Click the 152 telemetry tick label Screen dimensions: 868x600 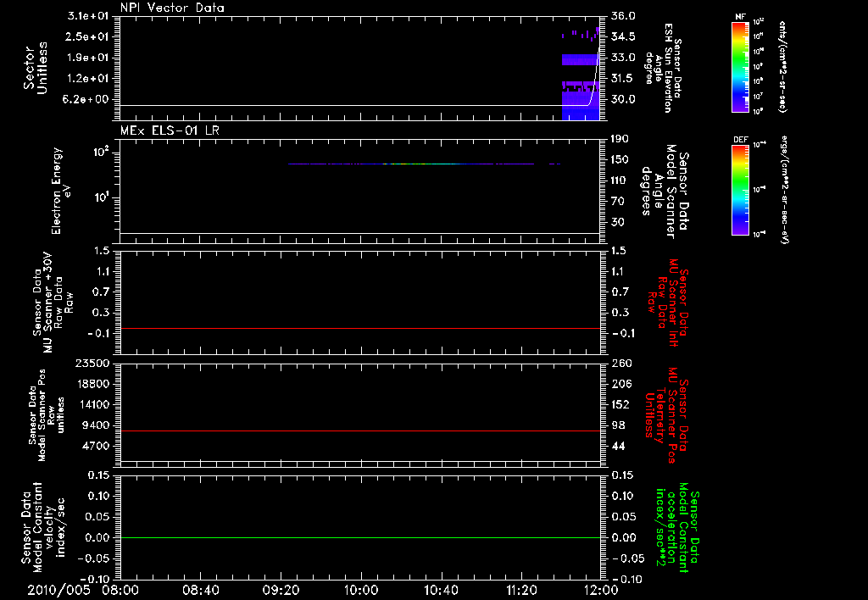click(620, 404)
